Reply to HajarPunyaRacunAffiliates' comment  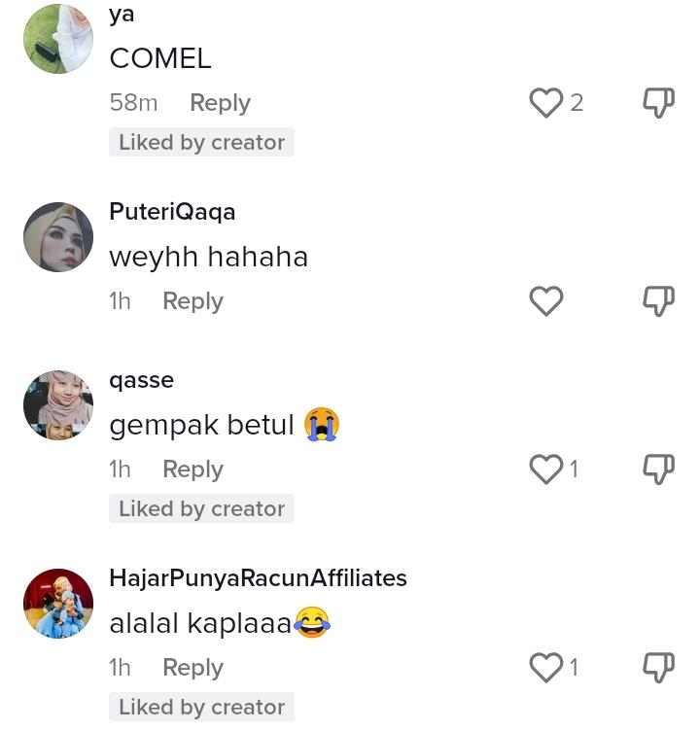point(192,668)
